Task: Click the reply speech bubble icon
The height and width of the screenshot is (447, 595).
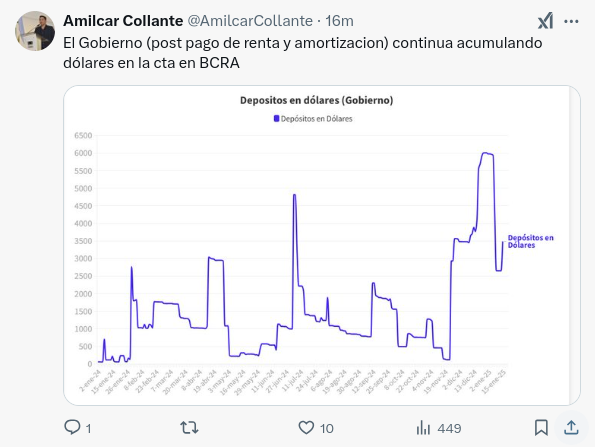Action: tap(72, 427)
